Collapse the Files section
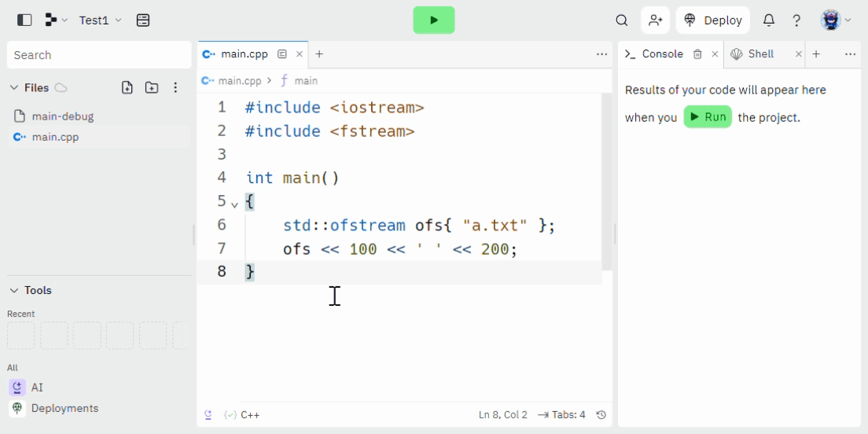This screenshot has height=434, width=868. tap(14, 87)
